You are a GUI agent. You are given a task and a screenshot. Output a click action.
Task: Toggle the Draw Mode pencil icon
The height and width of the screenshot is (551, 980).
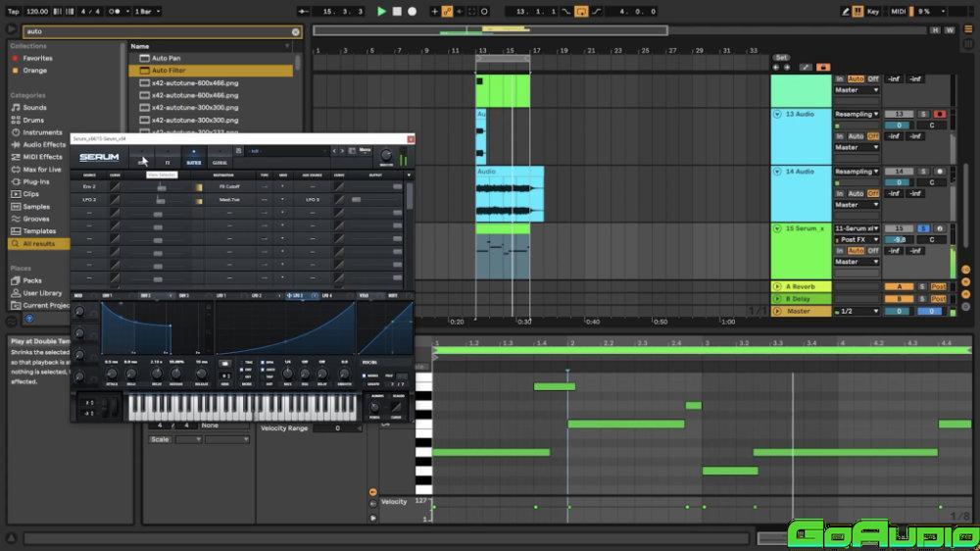click(845, 11)
